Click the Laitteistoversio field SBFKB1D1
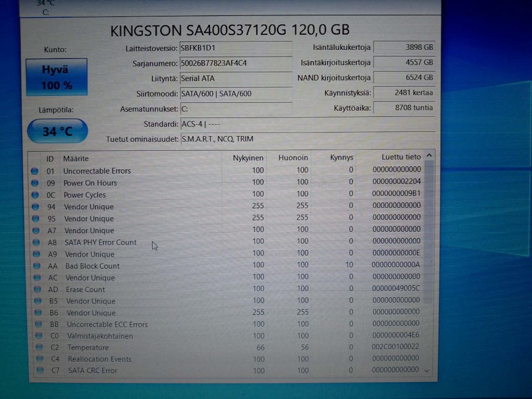This screenshot has height=399, width=532. (236, 48)
